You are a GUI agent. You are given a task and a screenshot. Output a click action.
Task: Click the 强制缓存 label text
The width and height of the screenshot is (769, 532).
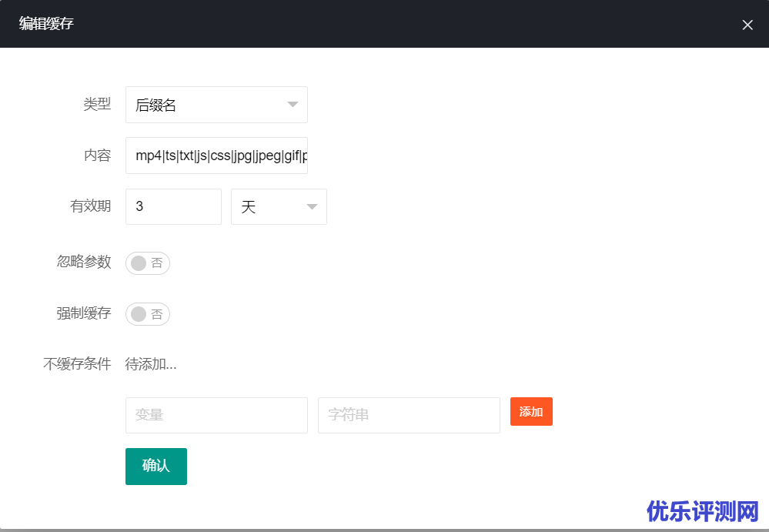[84, 313]
